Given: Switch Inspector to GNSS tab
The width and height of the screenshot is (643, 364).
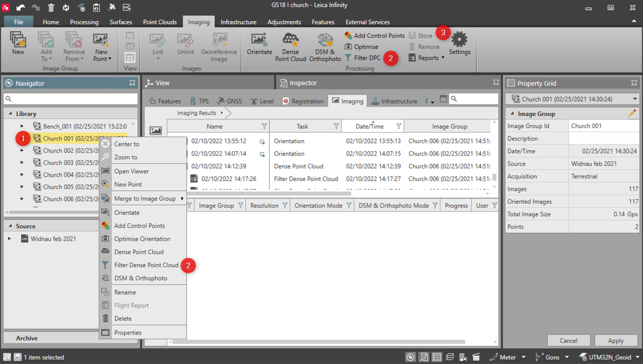Looking at the screenshot, I should 229,101.
